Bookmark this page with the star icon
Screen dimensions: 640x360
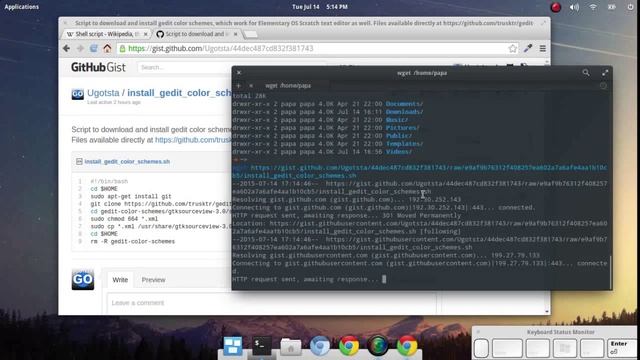(x=513, y=49)
